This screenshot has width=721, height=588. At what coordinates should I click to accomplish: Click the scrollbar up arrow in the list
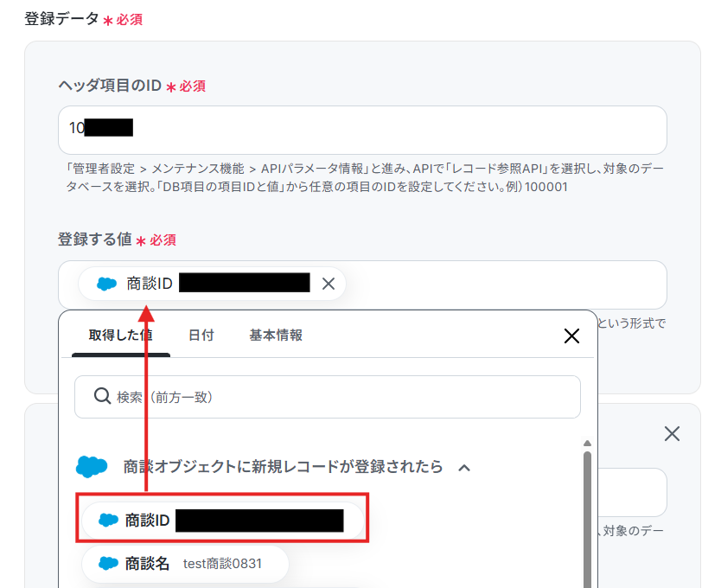pos(587,443)
